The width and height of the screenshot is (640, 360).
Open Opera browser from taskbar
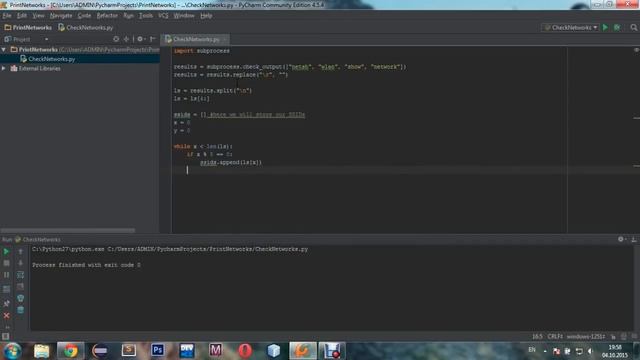coord(244,351)
